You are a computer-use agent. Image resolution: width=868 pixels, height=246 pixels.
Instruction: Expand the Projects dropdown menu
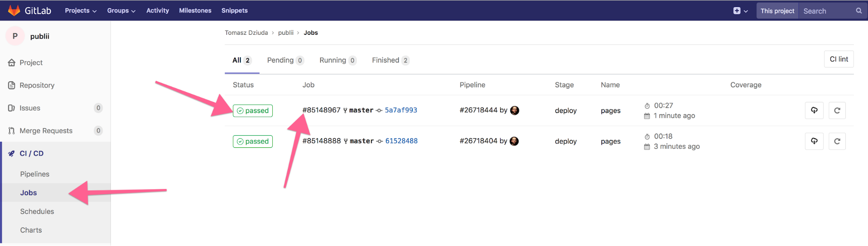click(80, 10)
